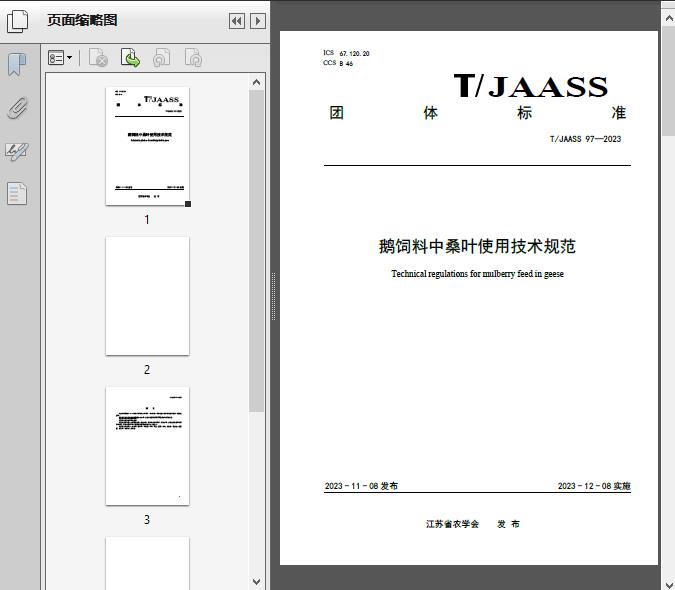
Task: Click document view scroll up arrow
Action: [x=669, y=18]
